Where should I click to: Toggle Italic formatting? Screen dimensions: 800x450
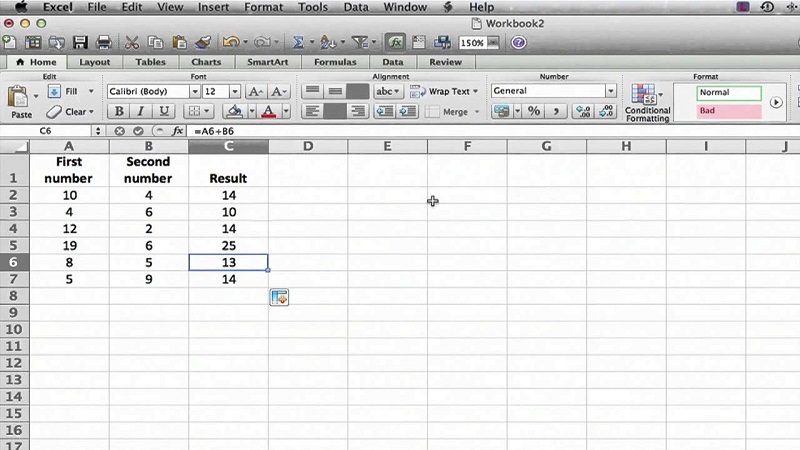tap(141, 111)
